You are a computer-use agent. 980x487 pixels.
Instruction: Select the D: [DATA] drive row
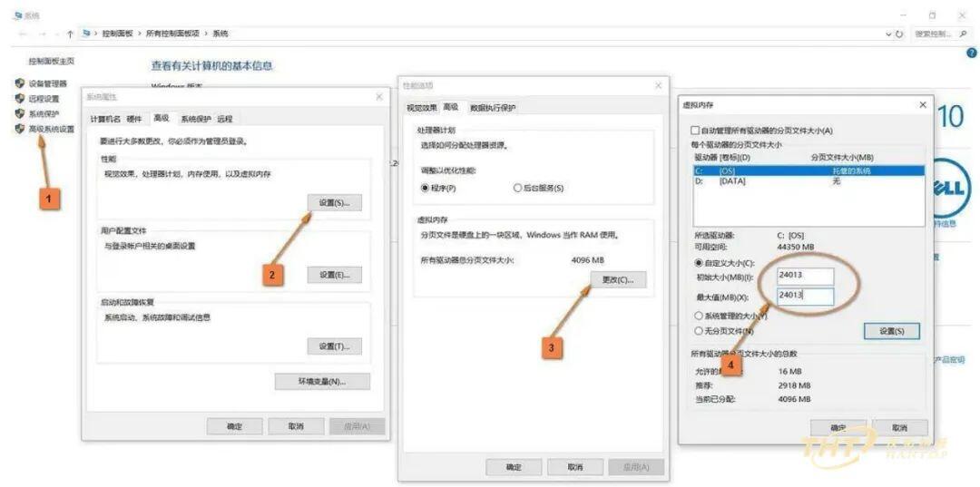(x=808, y=181)
